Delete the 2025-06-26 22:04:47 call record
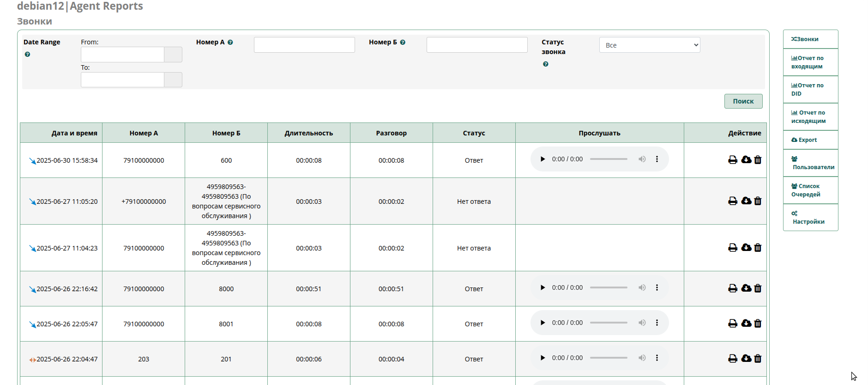The width and height of the screenshot is (868, 385). click(x=758, y=359)
